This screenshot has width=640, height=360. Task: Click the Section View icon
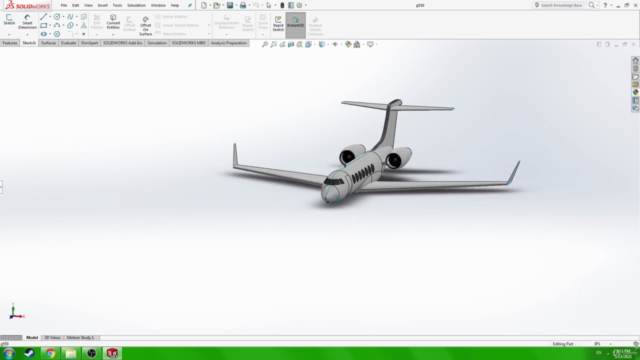coord(291,44)
